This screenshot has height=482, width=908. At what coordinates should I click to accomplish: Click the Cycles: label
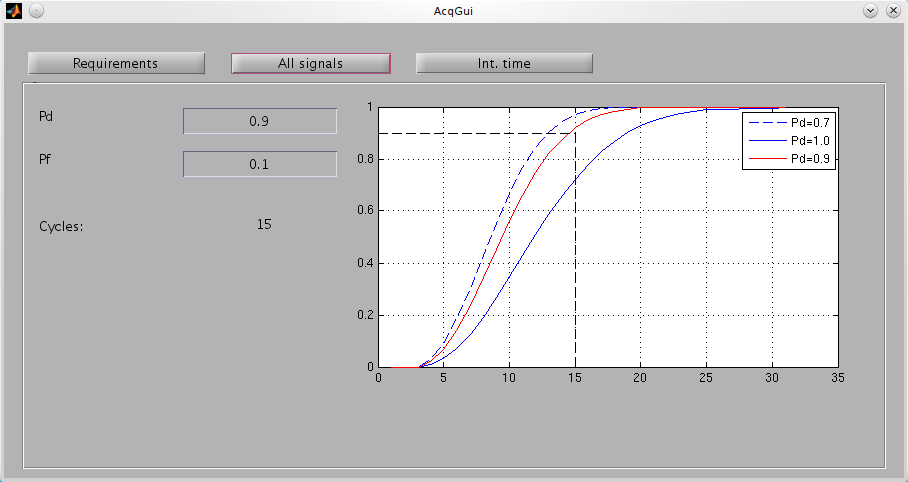pos(61,226)
